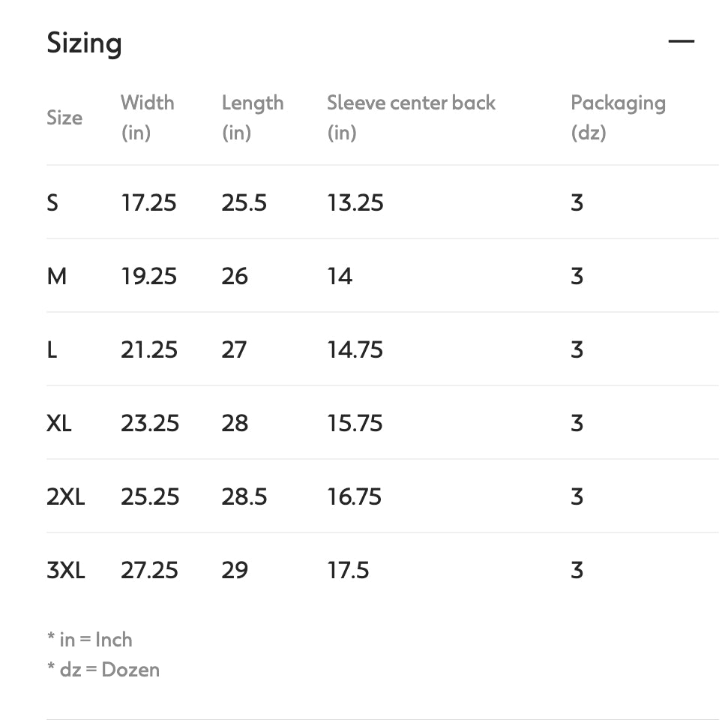This screenshot has width=728, height=720.
Task: Click the 17.5 sleeve value for 3XL
Action: pyautogui.click(x=348, y=571)
